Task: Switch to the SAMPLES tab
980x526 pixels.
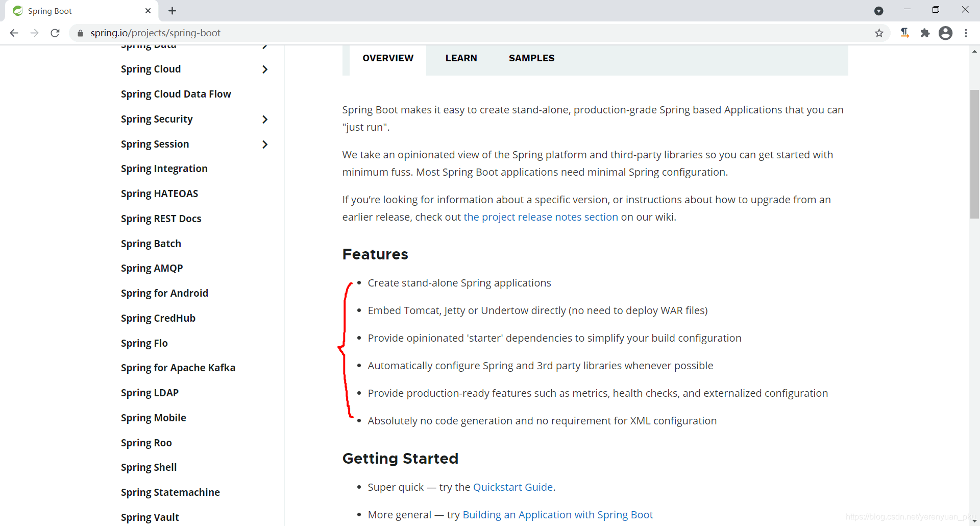Action: [531, 58]
